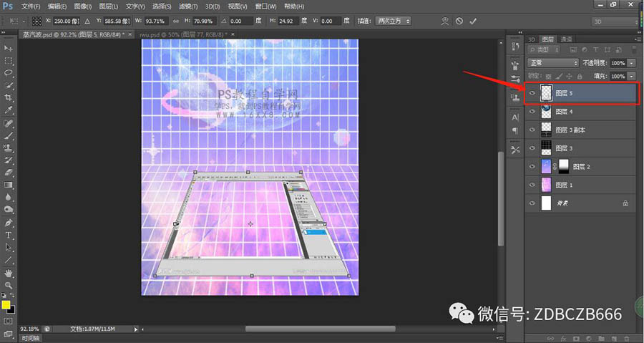Toggle visibility of layer 图层 3 副本
Image resolution: width=644 pixels, height=343 pixels.
tap(532, 130)
